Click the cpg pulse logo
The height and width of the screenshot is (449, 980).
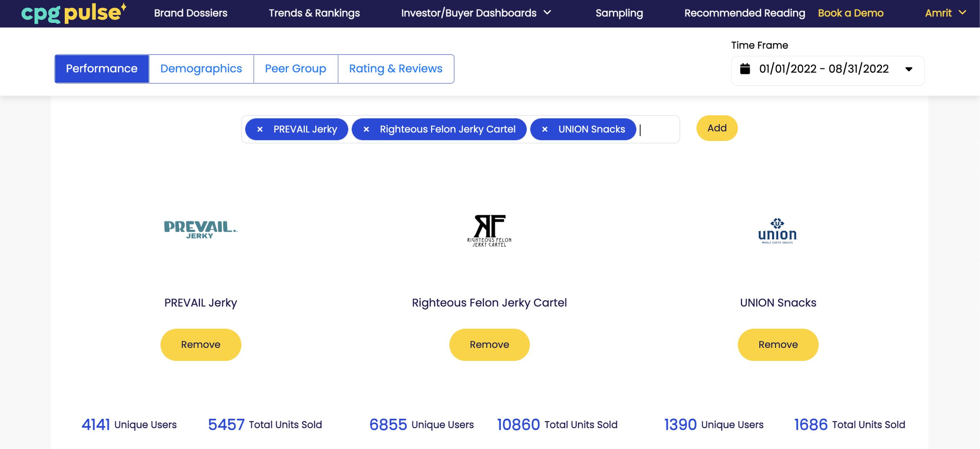tap(73, 13)
